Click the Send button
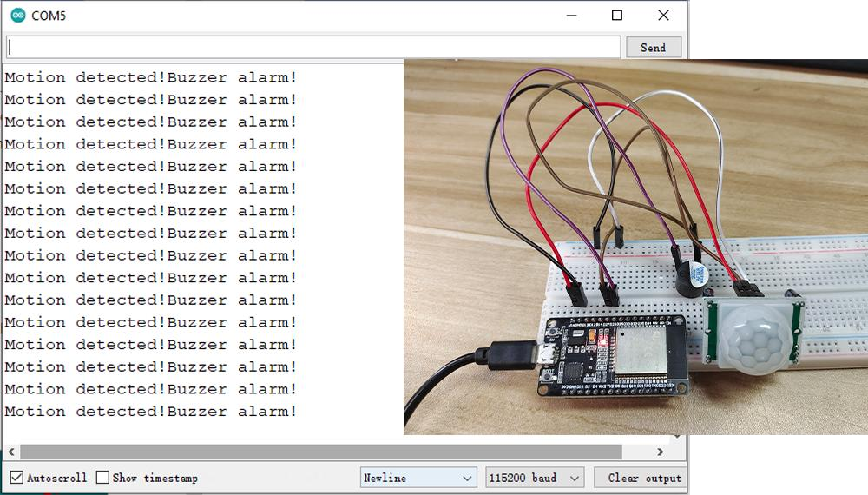This screenshot has width=868, height=495. coord(654,48)
